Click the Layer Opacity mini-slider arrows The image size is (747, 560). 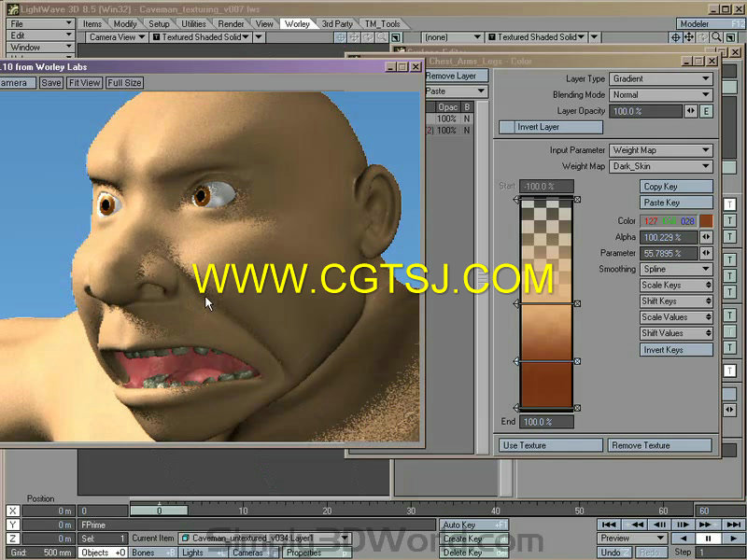click(x=691, y=111)
